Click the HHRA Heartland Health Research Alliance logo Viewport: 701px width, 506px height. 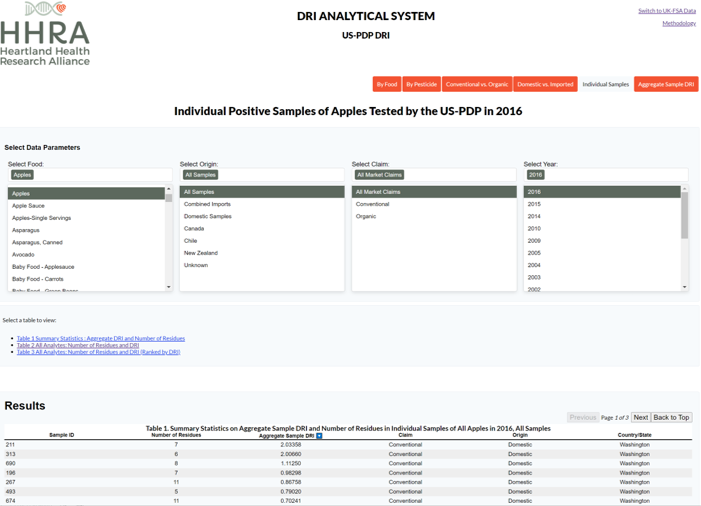pyautogui.click(x=45, y=34)
